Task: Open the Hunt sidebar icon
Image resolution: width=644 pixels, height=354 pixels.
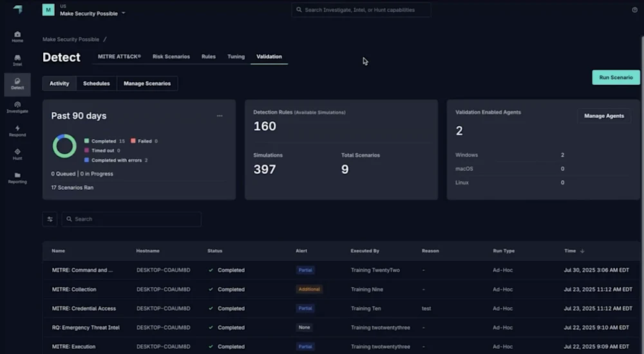Action: tap(17, 153)
